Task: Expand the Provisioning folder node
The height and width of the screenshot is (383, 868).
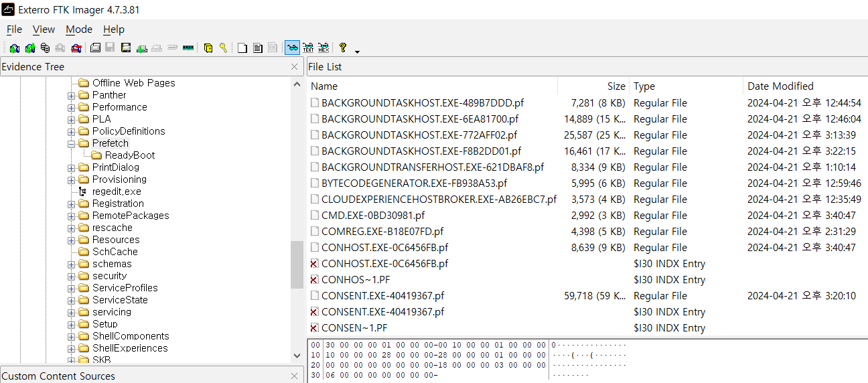Action: click(x=72, y=179)
